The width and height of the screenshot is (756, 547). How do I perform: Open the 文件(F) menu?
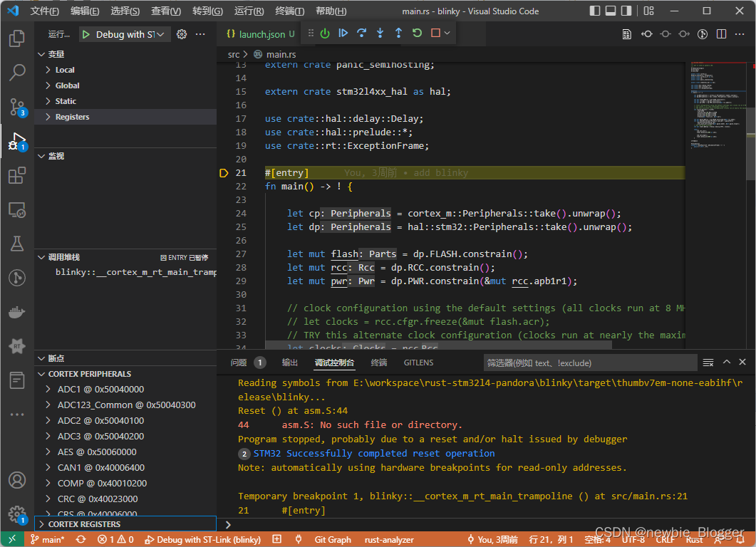coord(44,11)
